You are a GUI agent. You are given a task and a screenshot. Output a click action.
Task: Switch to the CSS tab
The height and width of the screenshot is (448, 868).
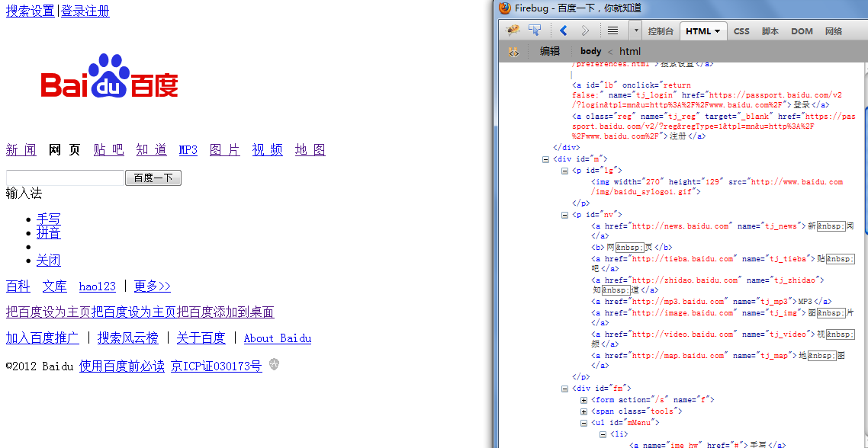pos(741,31)
